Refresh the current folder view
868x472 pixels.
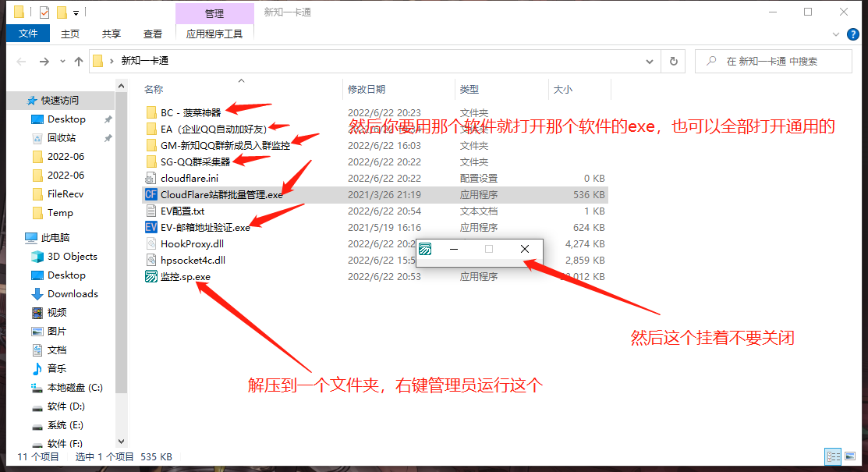click(674, 61)
